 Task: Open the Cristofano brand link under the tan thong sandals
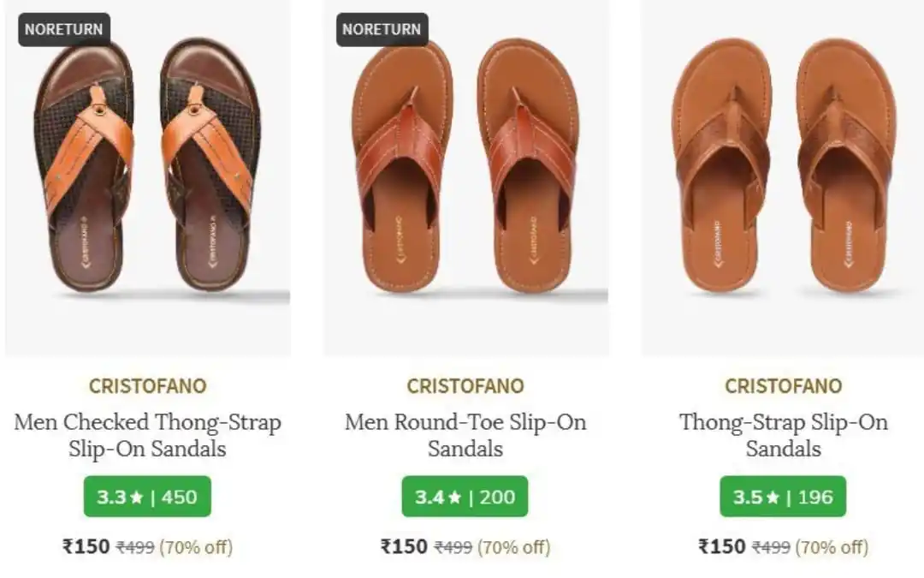(783, 385)
